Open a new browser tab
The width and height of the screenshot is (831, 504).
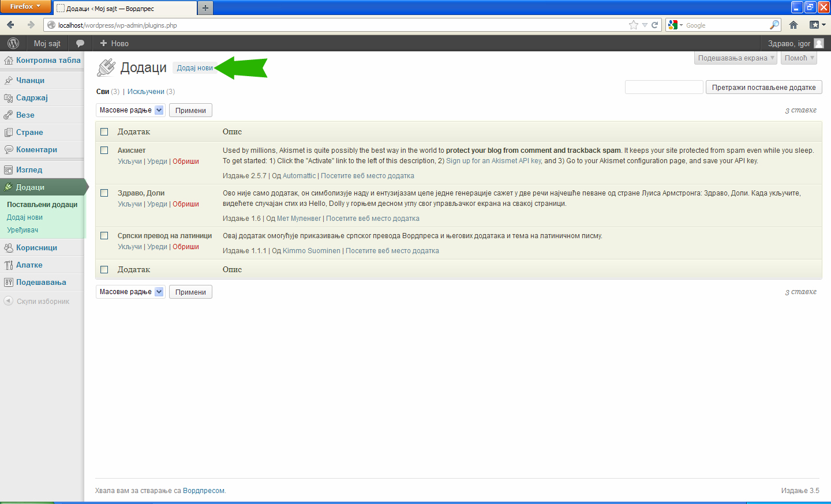tap(205, 8)
